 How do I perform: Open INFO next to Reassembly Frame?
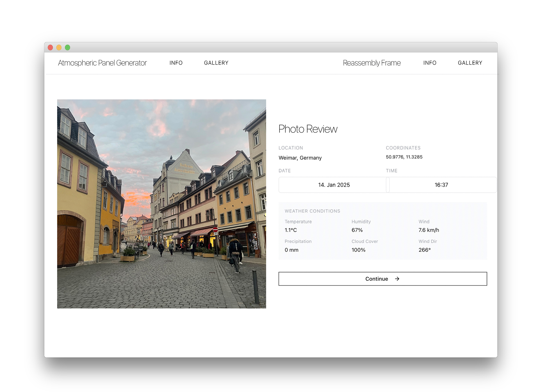pos(430,63)
